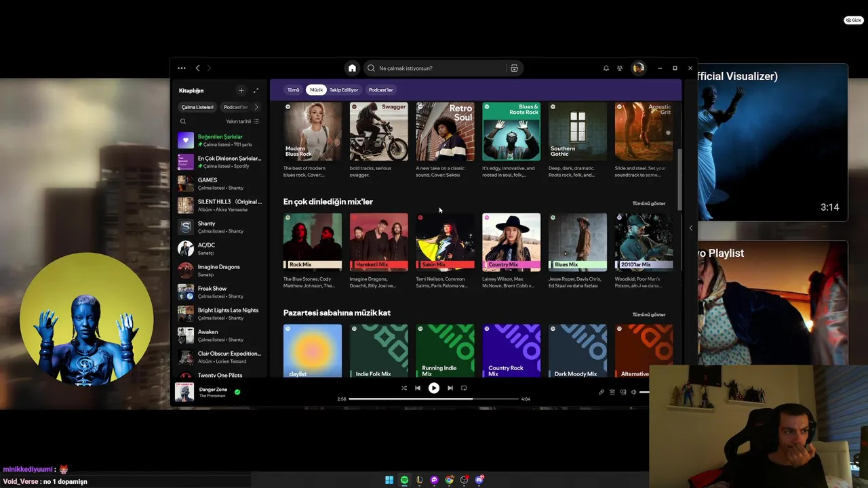The width and height of the screenshot is (868, 488).
Task: Open the Freak Show playlist
Action: pos(220,292)
